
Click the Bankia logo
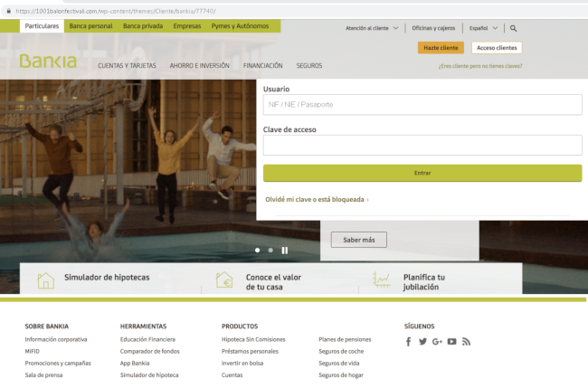[48, 62]
